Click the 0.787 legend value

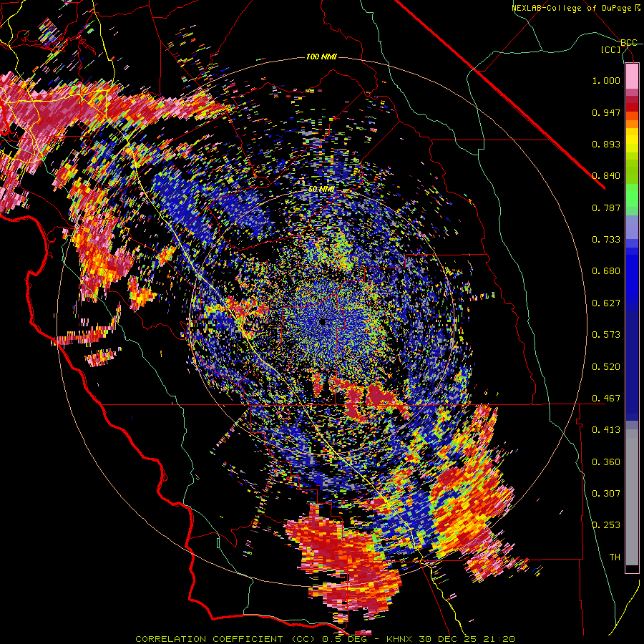[x=606, y=208]
